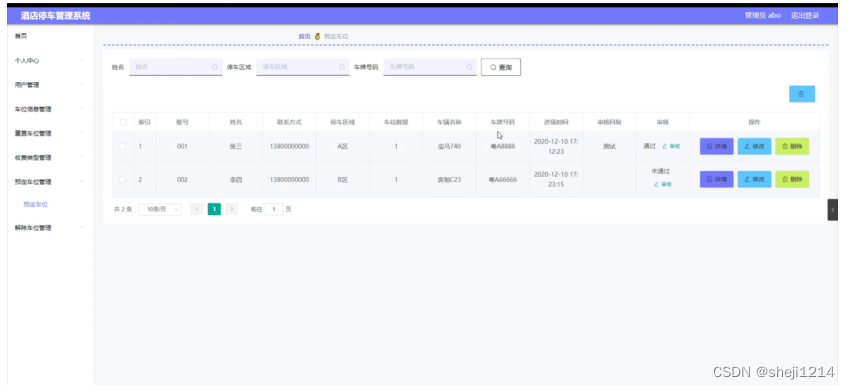850x389 pixels.
Task: Click 详情 button for 张三 row
Action: (x=717, y=146)
